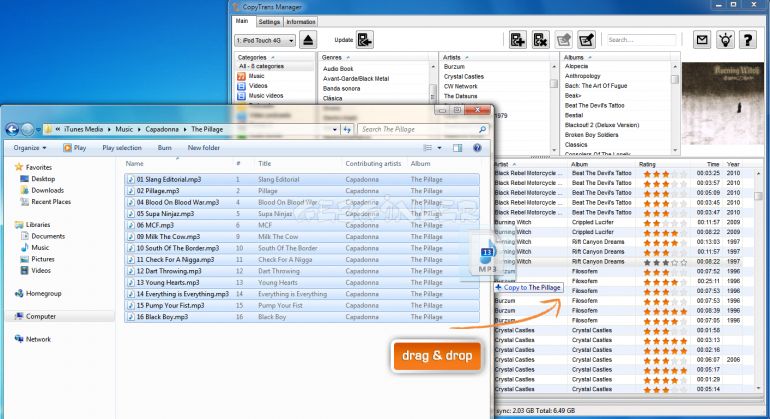Image resolution: width=770 pixels, height=419 pixels.
Task: Click the light bulb tips icon
Action: click(x=725, y=40)
